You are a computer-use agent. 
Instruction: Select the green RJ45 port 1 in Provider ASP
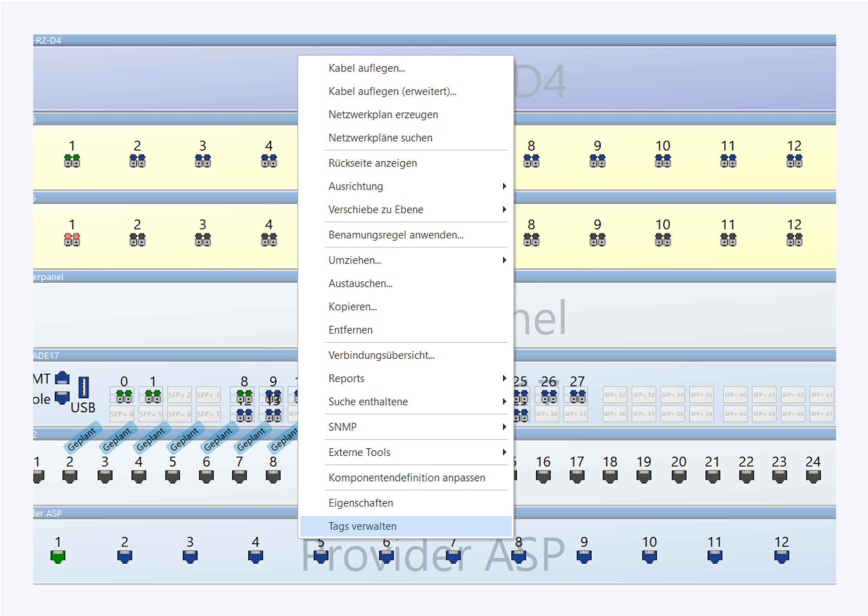tap(58, 556)
